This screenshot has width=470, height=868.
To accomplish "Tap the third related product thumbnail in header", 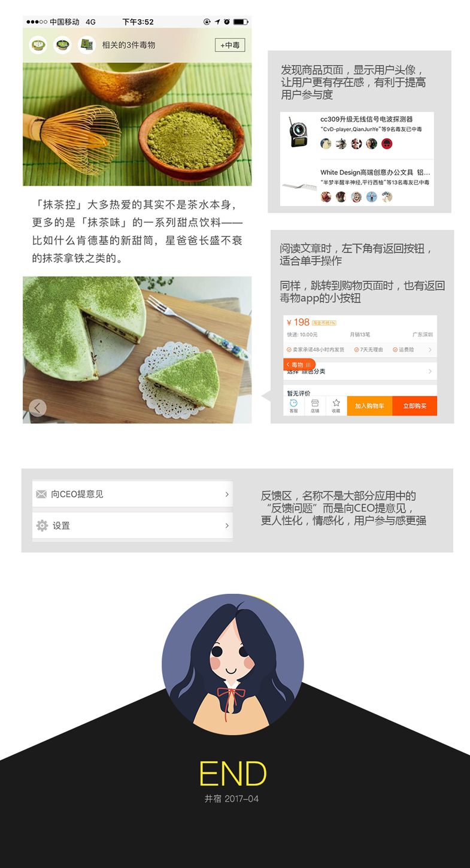I will (x=87, y=45).
